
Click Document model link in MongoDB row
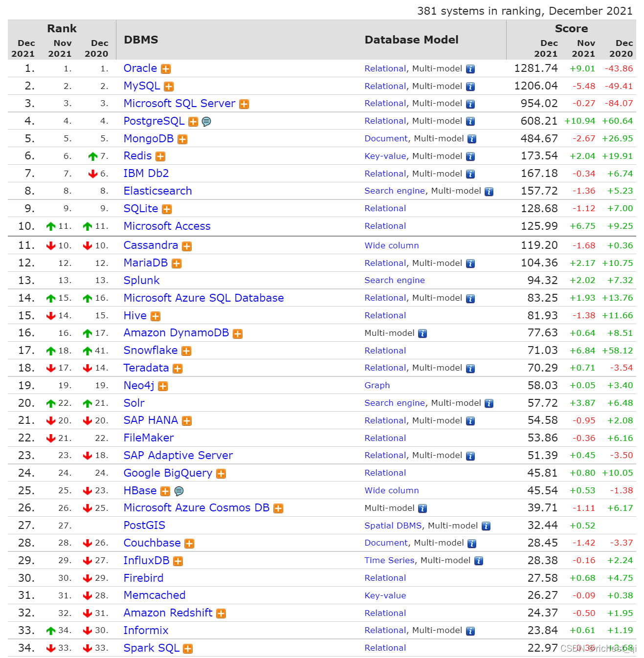pyautogui.click(x=386, y=139)
